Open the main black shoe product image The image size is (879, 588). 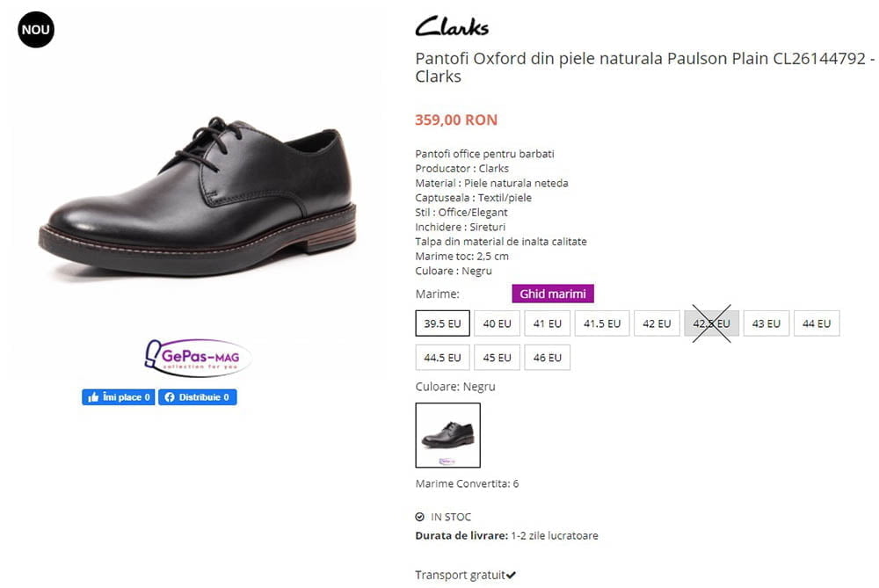(x=197, y=196)
